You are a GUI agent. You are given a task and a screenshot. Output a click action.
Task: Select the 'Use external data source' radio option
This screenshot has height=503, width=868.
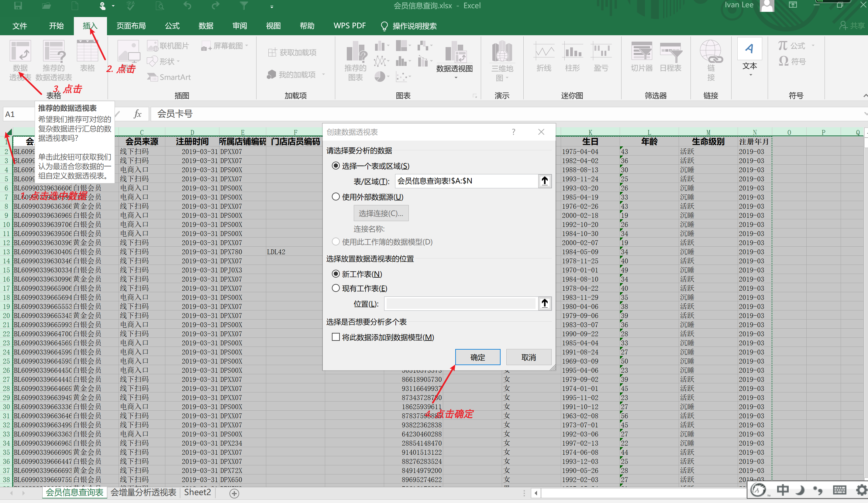(336, 197)
